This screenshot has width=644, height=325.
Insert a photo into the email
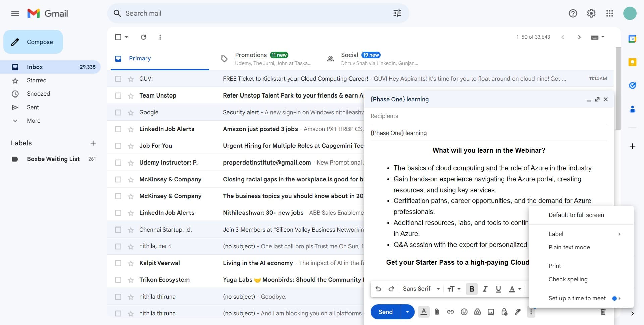coord(491,312)
